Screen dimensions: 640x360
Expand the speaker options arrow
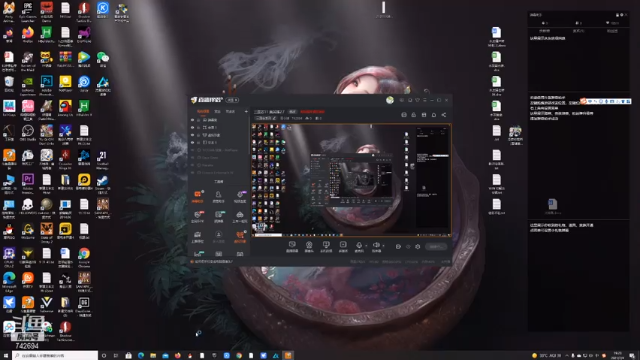click(x=383, y=245)
